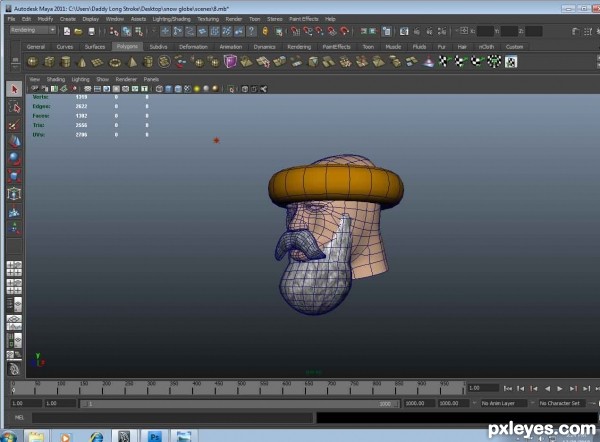
Task: Open the Lighting/Shading menu
Action: click(171, 19)
